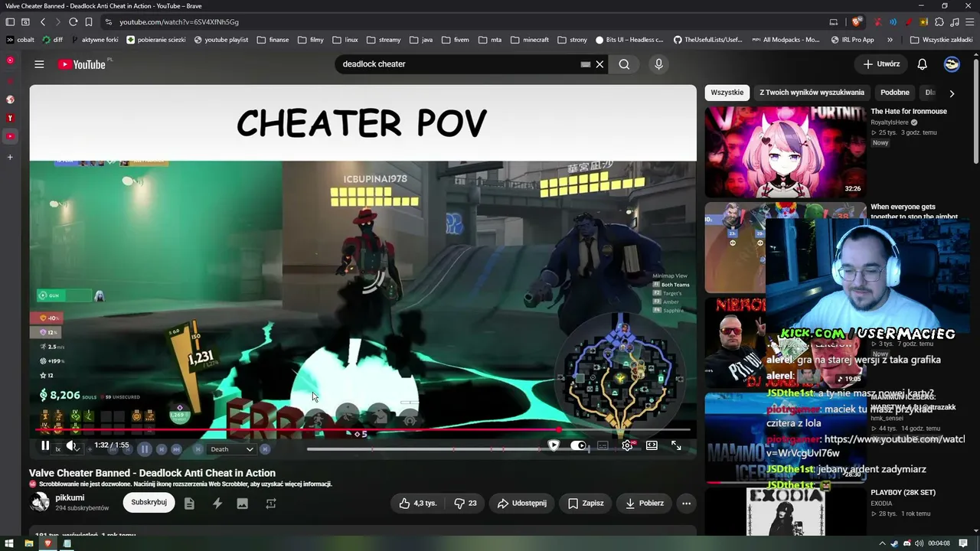The height and width of the screenshot is (551, 980).
Task: Open 'PLAYBOY (28K SET)' recommended video
Action: coord(903,492)
